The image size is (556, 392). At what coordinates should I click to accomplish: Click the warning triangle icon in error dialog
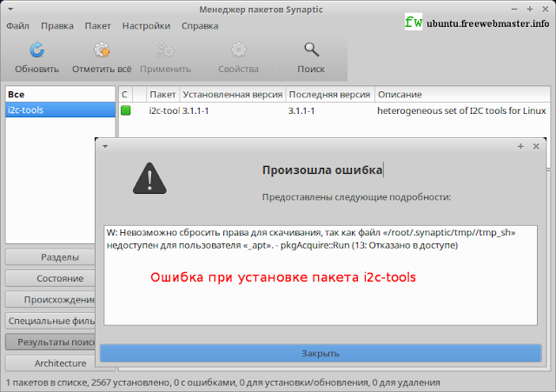149,178
